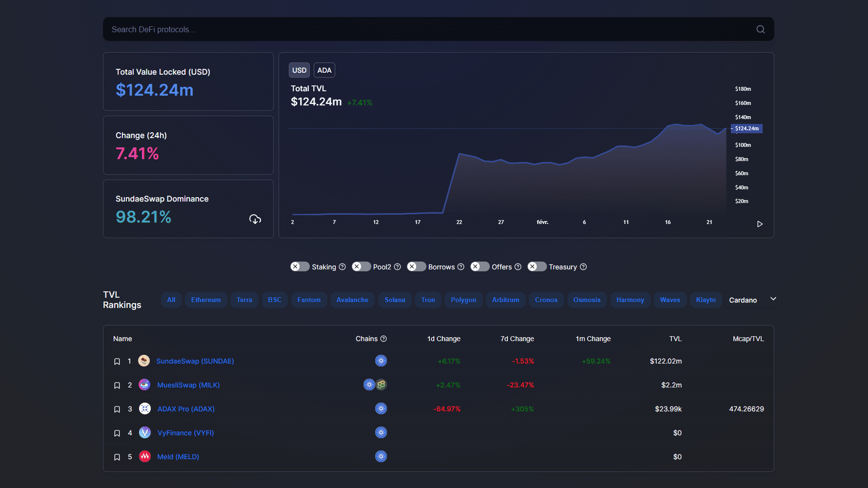868x488 pixels.
Task: Click second chain icon in MuesliSwap row
Action: click(x=382, y=385)
